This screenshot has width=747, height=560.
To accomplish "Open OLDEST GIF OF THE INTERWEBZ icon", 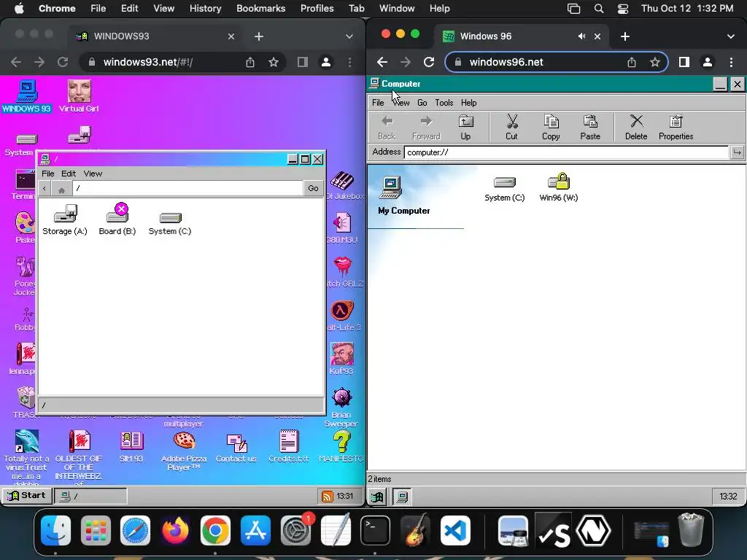I will coord(79,456).
